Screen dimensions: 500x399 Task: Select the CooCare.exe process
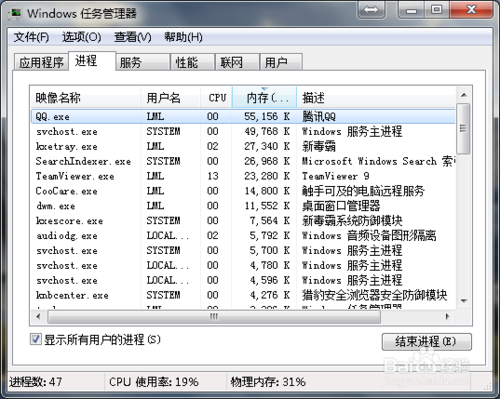click(x=243, y=191)
